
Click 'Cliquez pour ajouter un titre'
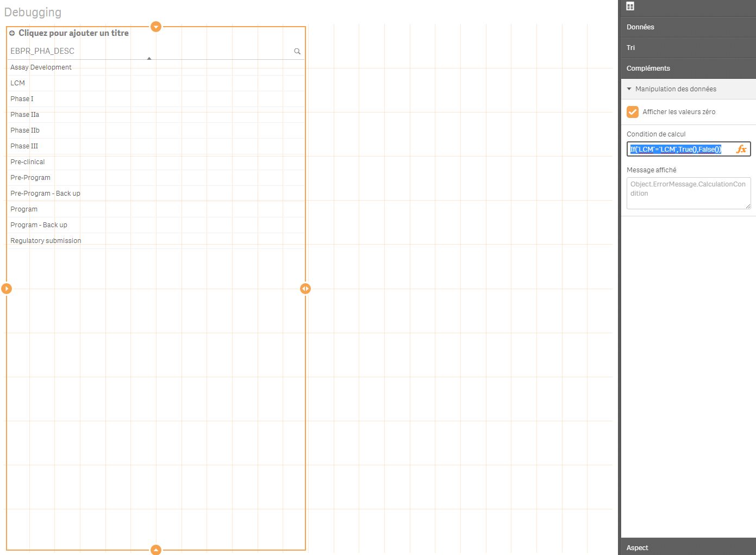(73, 33)
